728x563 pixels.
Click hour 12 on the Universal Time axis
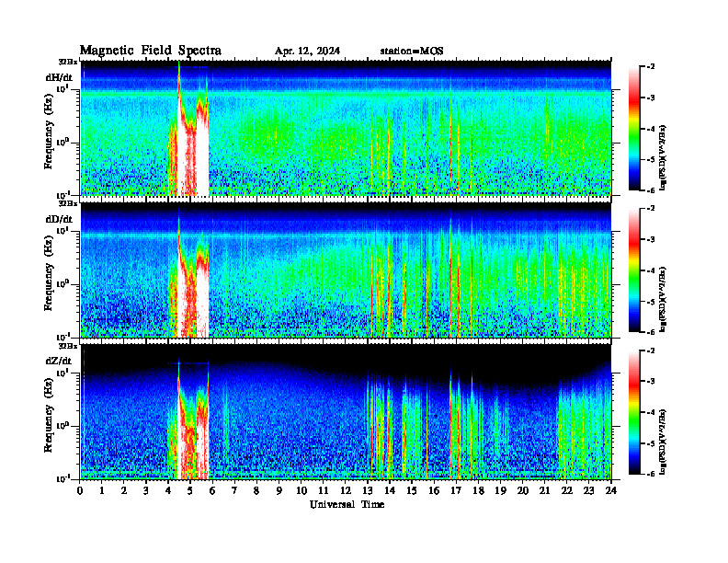(346, 491)
